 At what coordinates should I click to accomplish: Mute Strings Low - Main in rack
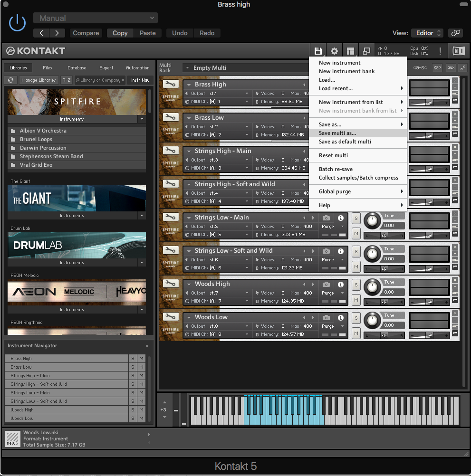pyautogui.click(x=356, y=233)
